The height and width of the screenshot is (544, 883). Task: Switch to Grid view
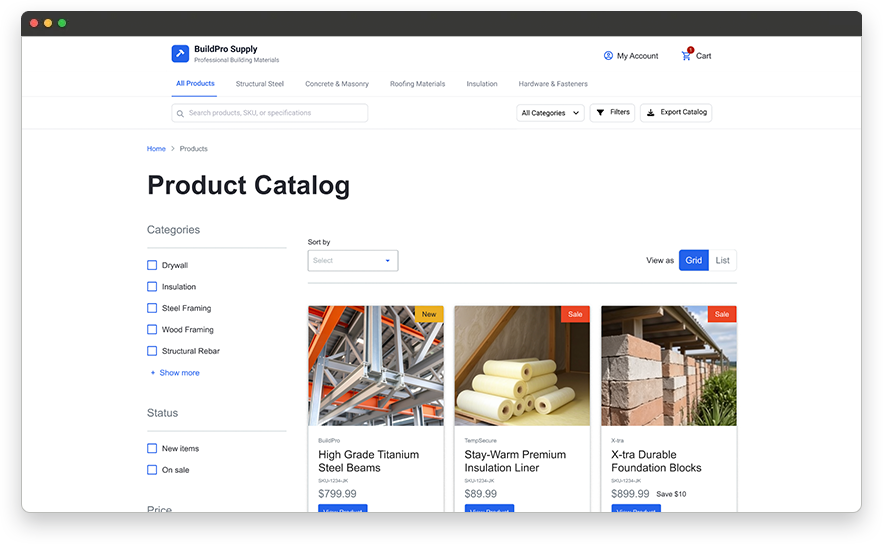[694, 260]
